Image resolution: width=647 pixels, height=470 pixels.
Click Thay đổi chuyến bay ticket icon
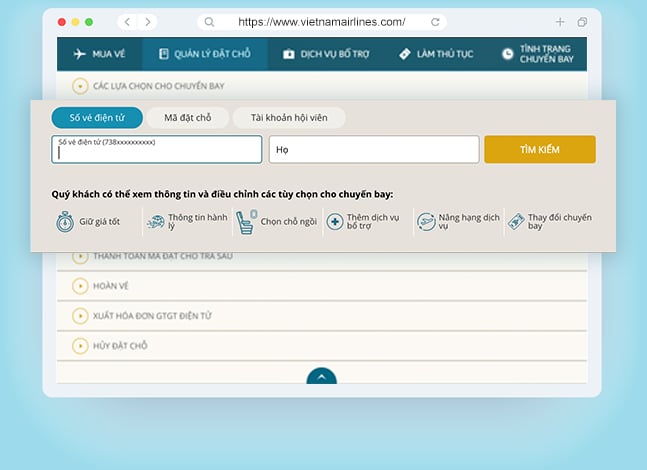tap(516, 221)
